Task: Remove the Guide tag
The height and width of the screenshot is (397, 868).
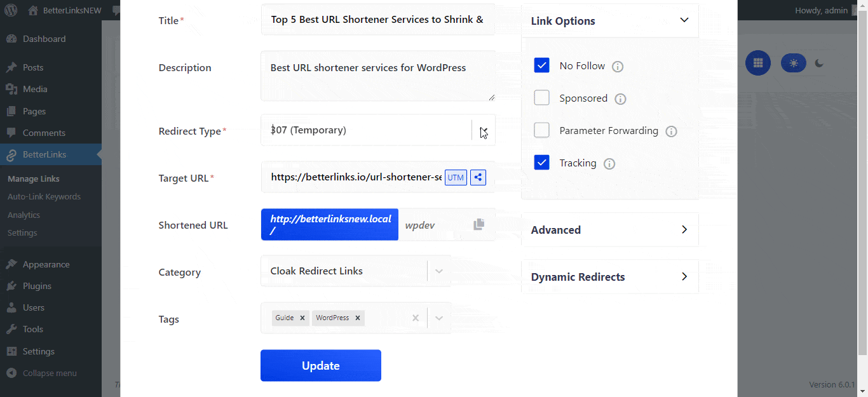Action: click(302, 318)
